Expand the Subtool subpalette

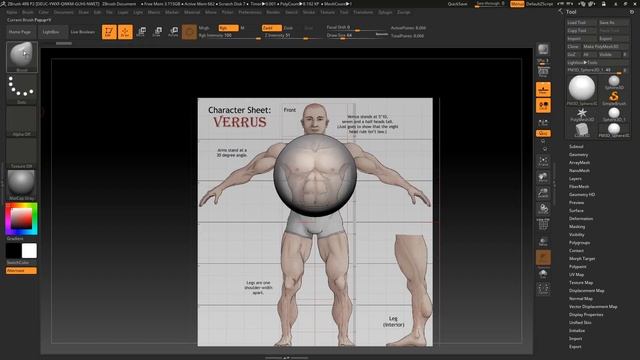point(576,147)
